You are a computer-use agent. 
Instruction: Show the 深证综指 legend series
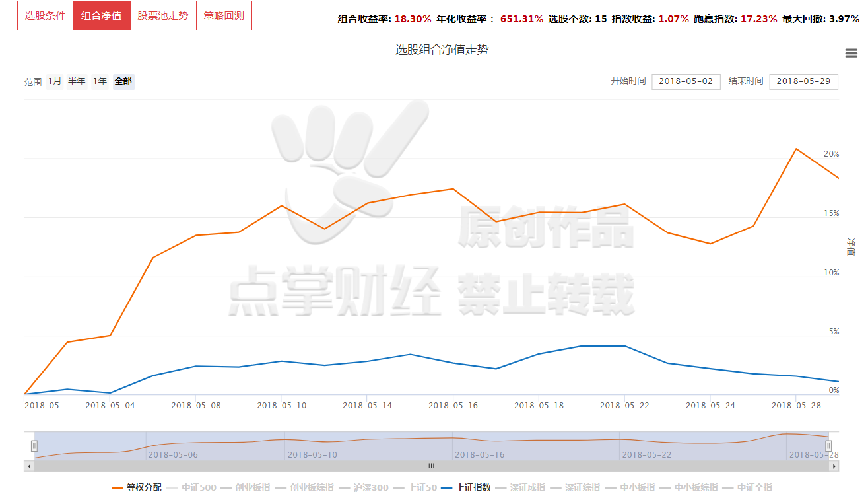pos(575,488)
